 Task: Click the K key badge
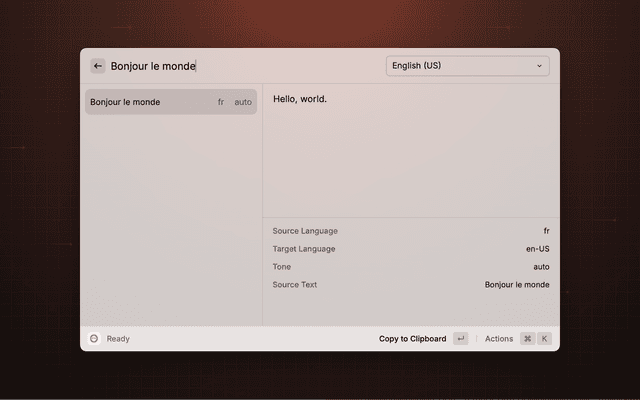click(545, 339)
